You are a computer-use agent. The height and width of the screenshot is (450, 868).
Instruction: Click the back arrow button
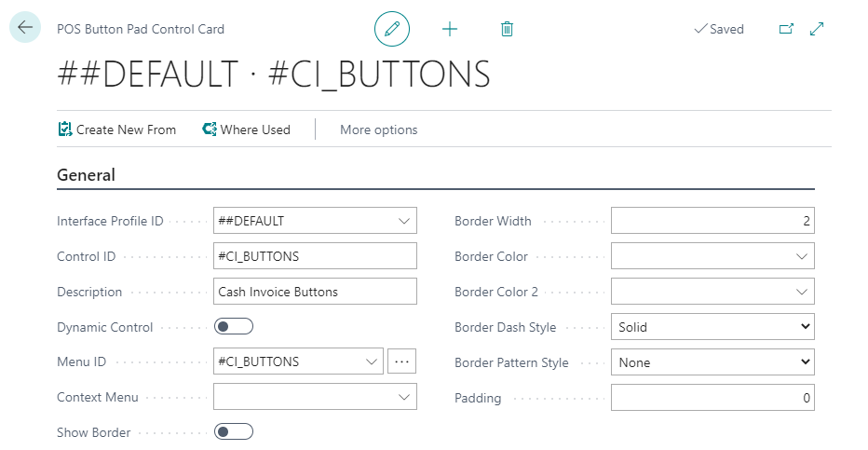25,28
